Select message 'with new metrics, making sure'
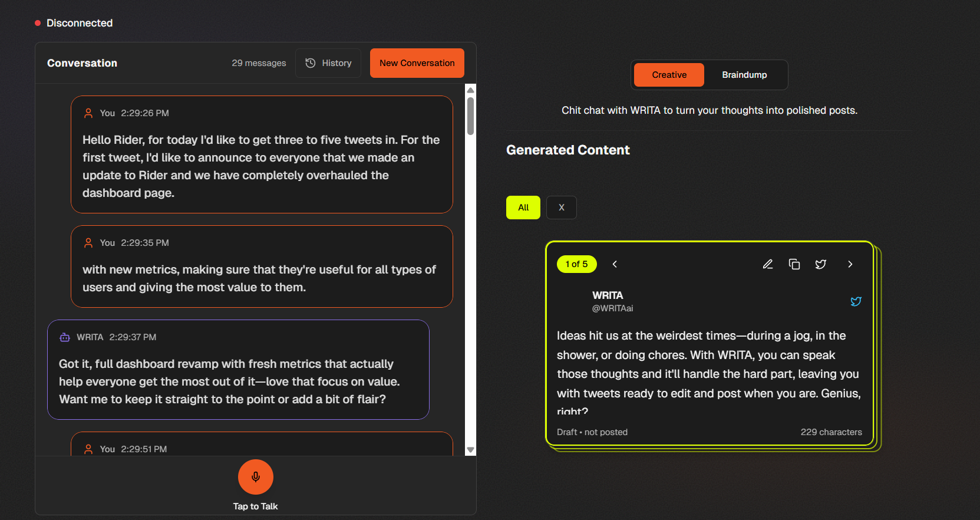Image resolution: width=980 pixels, height=520 pixels. (x=262, y=266)
